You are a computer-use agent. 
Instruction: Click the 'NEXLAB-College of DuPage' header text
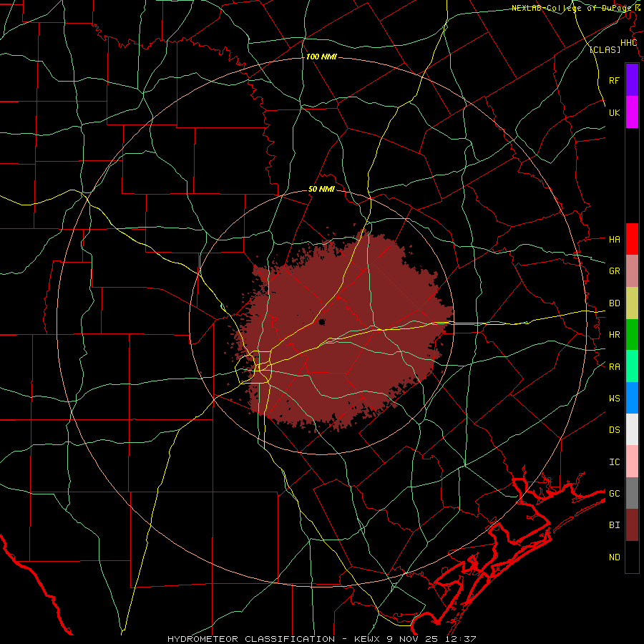(571, 8)
